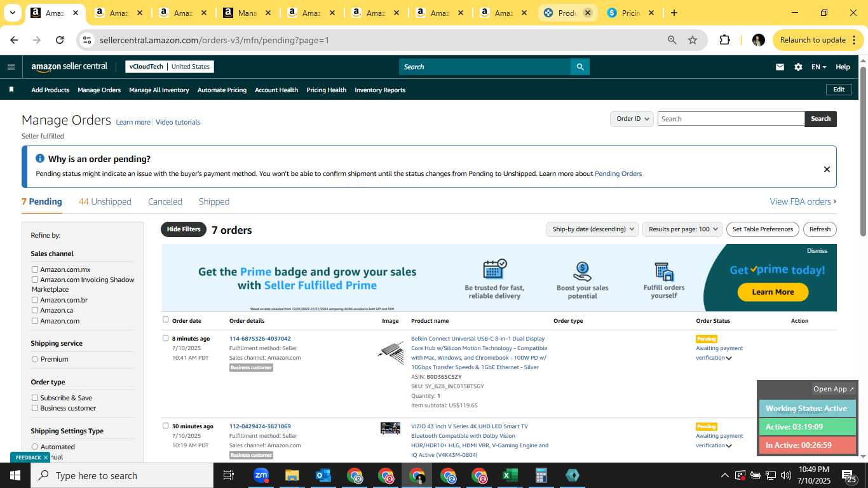Image resolution: width=868 pixels, height=488 pixels.
Task: Open the hamburger navigation menu
Action: (x=11, y=67)
